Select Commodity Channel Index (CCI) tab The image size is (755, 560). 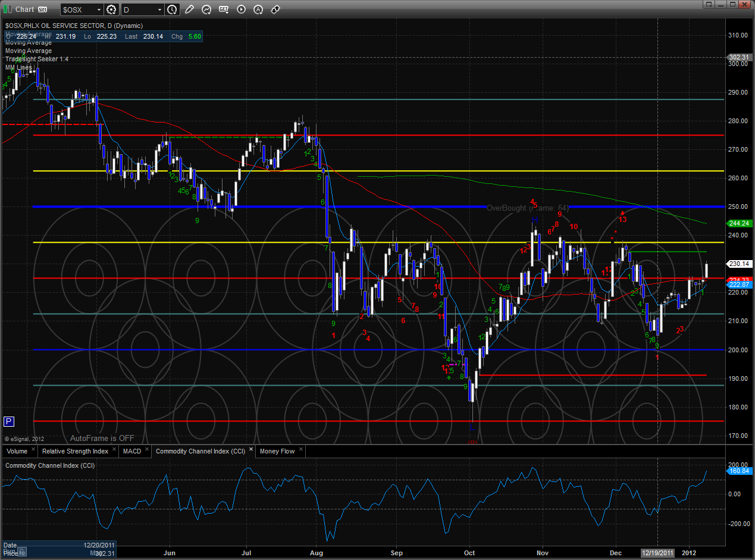tap(201, 451)
